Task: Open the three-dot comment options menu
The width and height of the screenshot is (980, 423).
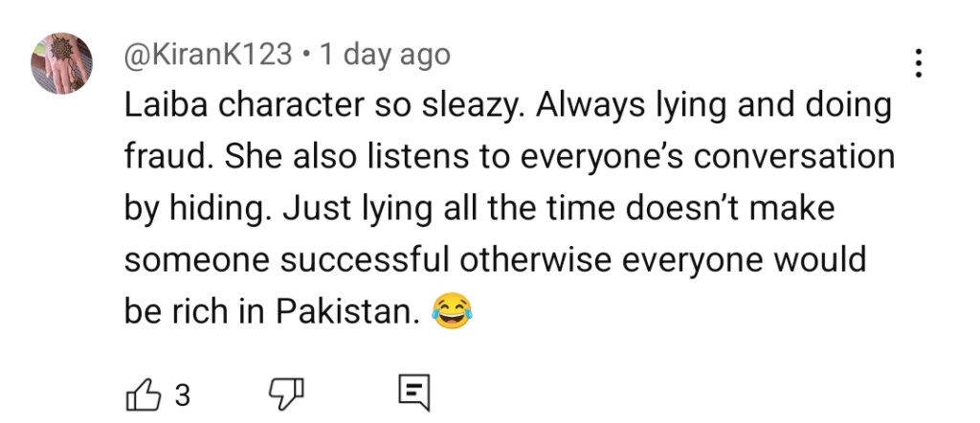Action: pos(919,63)
